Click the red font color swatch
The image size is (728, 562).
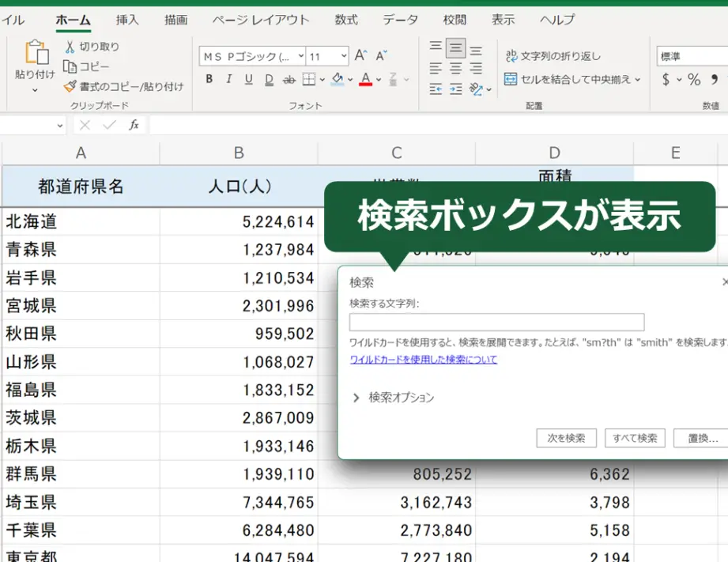(365, 79)
